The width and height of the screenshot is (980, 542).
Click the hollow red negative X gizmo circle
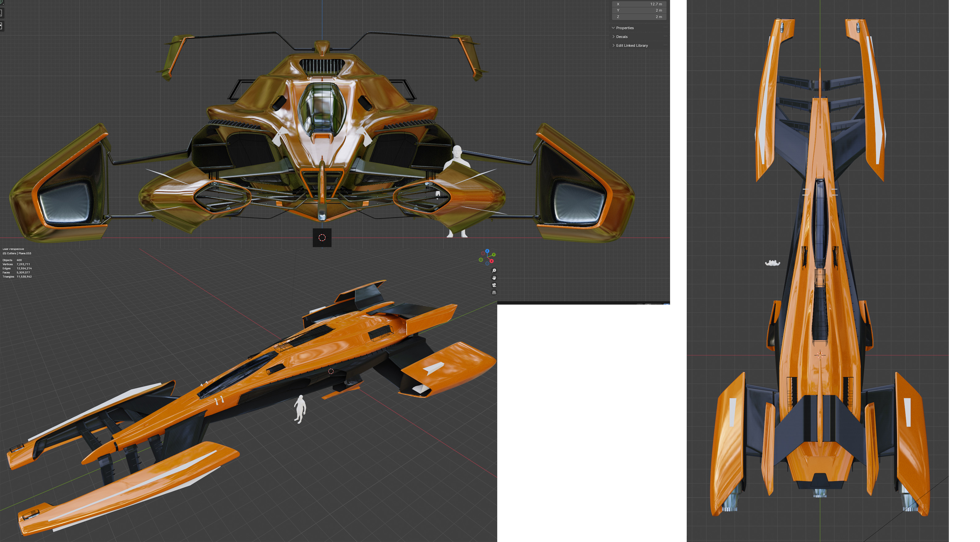(483, 253)
